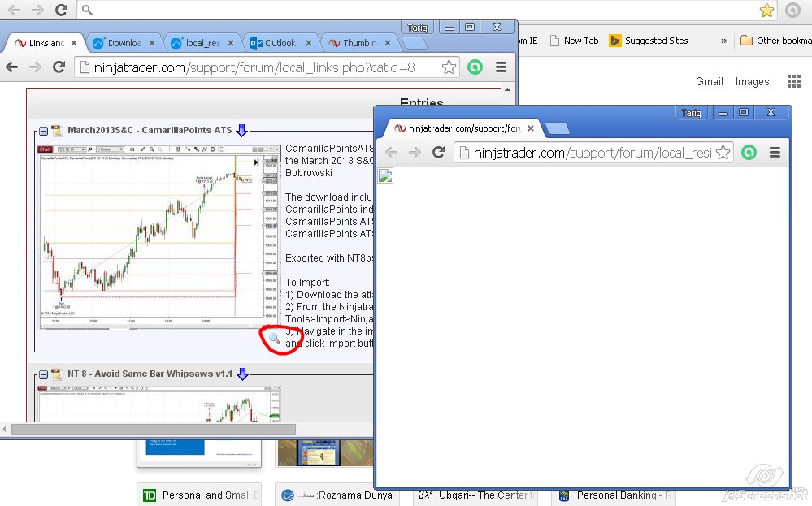Collapse the NT 8 Avoid Same Bar Whipsaws entry

pos(44,374)
